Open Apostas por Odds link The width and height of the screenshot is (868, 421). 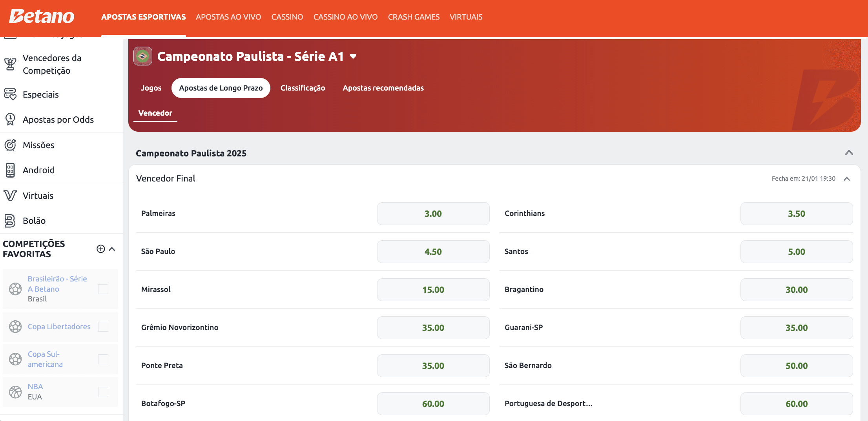click(x=58, y=120)
